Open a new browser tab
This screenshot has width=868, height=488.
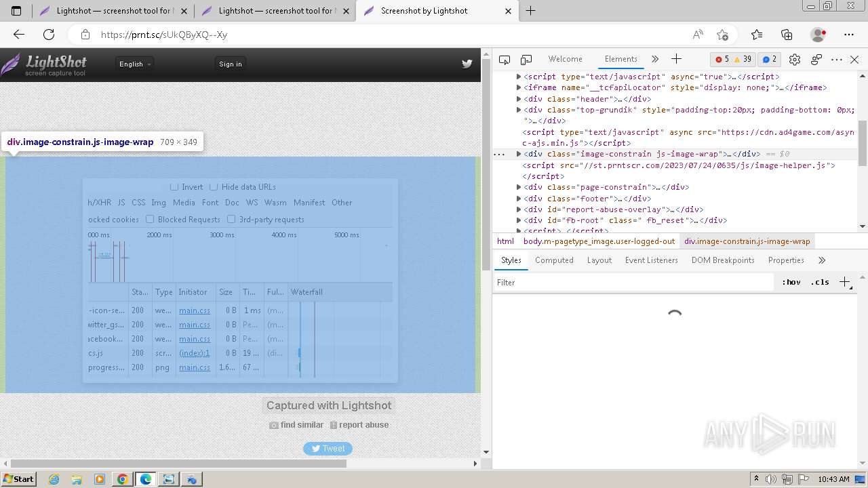[530, 11]
